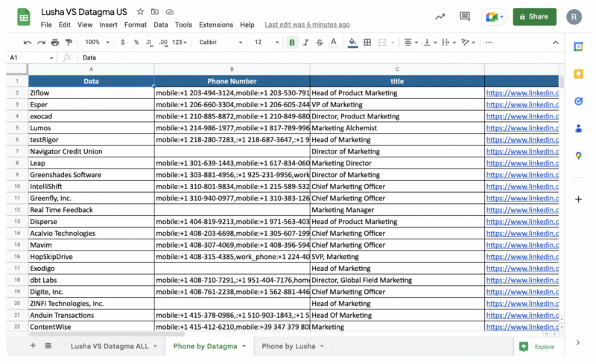Open the text wrapping dropdown
The image size is (596, 364).
pyautogui.click(x=448, y=42)
